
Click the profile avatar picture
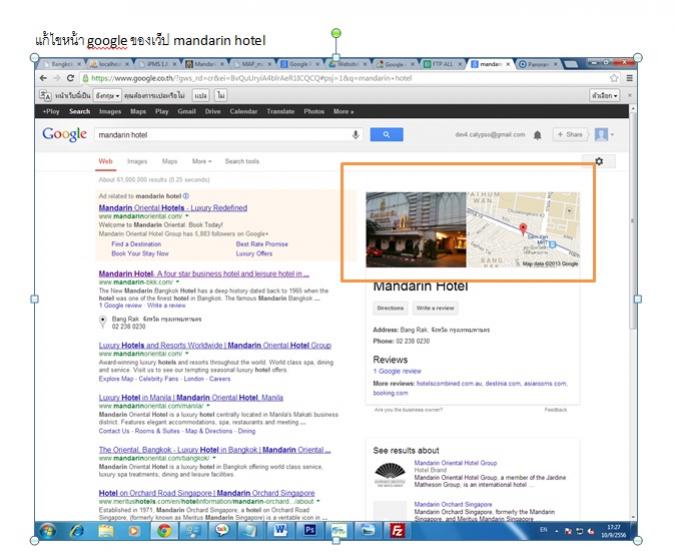tap(601, 135)
